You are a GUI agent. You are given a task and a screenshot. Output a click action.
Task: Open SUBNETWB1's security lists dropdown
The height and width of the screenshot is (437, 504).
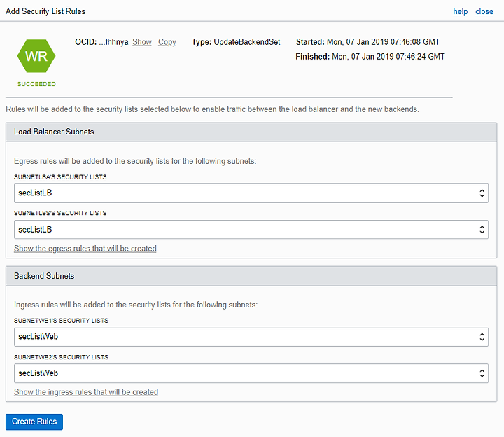251,337
